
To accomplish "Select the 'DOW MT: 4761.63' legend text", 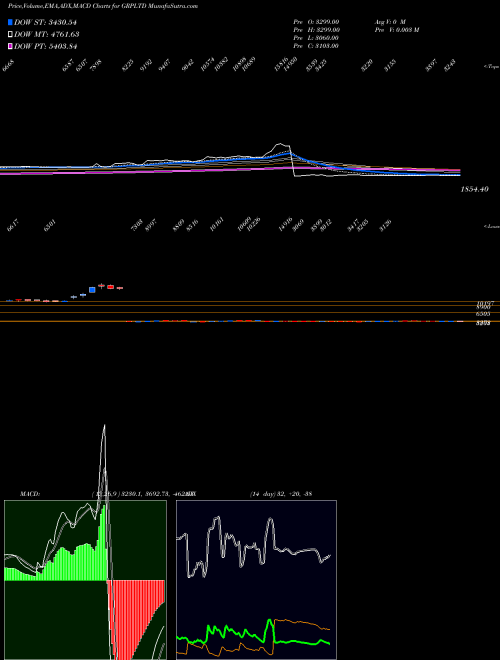I will [x=47, y=35].
